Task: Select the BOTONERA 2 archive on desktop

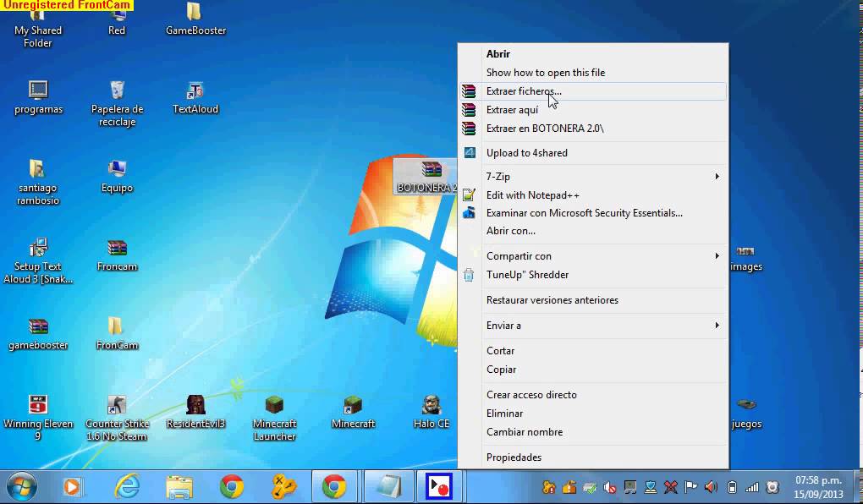Action: 426,176
